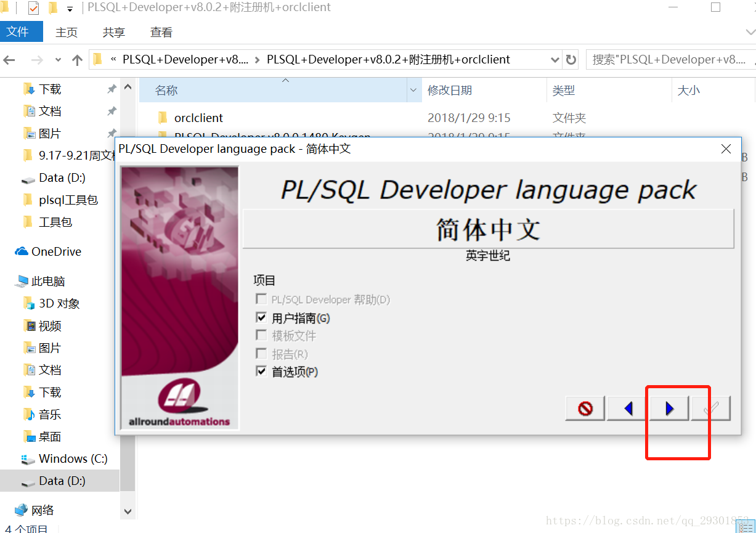Select 此电脑 in navigation pane
756x533 pixels.
(48, 282)
